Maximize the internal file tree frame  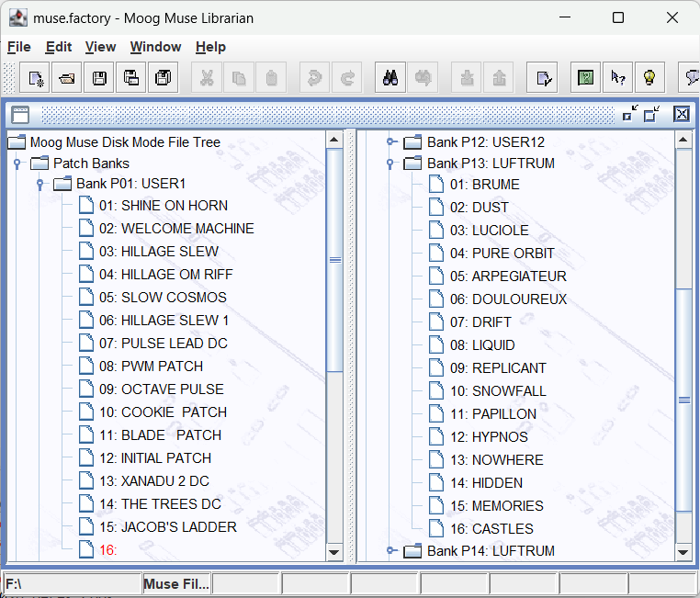(651, 114)
